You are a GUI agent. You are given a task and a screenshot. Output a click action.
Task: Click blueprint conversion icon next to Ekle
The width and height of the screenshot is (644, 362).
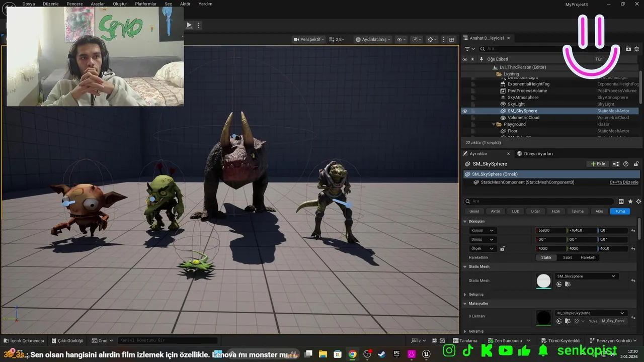(616, 164)
